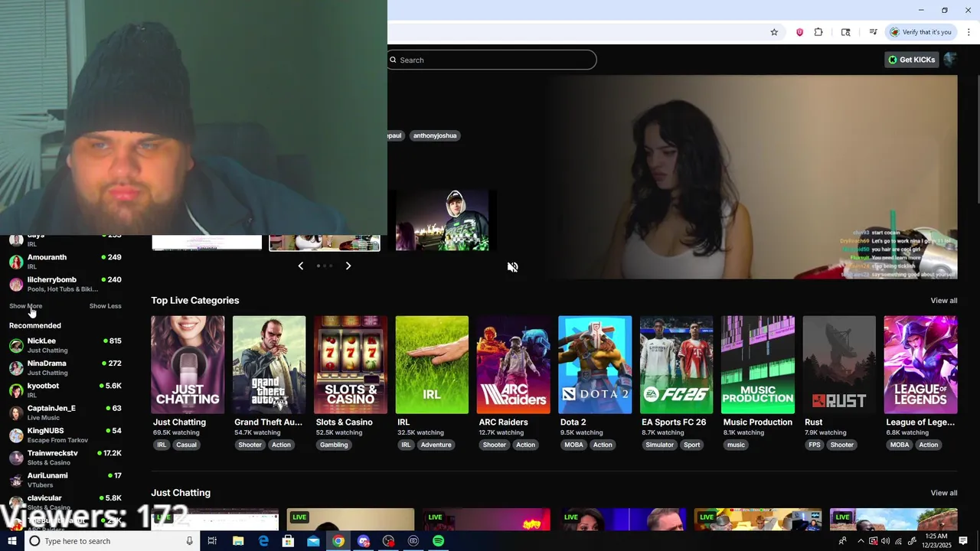Click the anthonyjoshua tag

(435, 135)
